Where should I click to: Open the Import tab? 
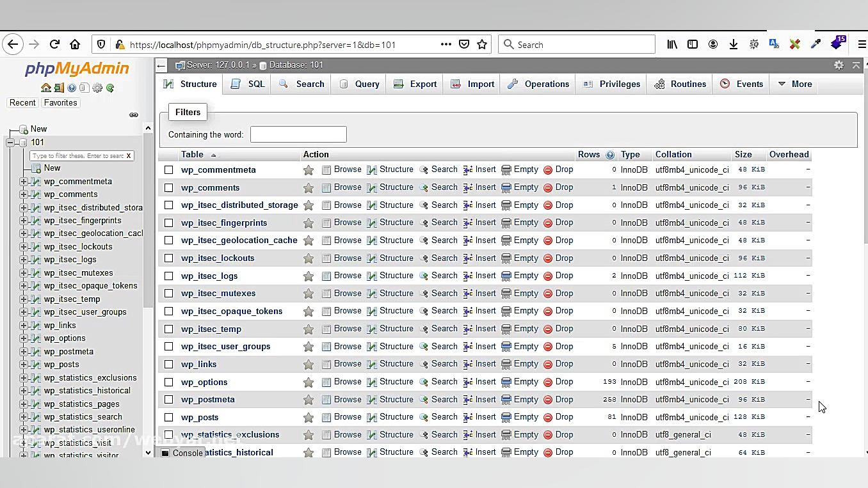pyautogui.click(x=472, y=84)
